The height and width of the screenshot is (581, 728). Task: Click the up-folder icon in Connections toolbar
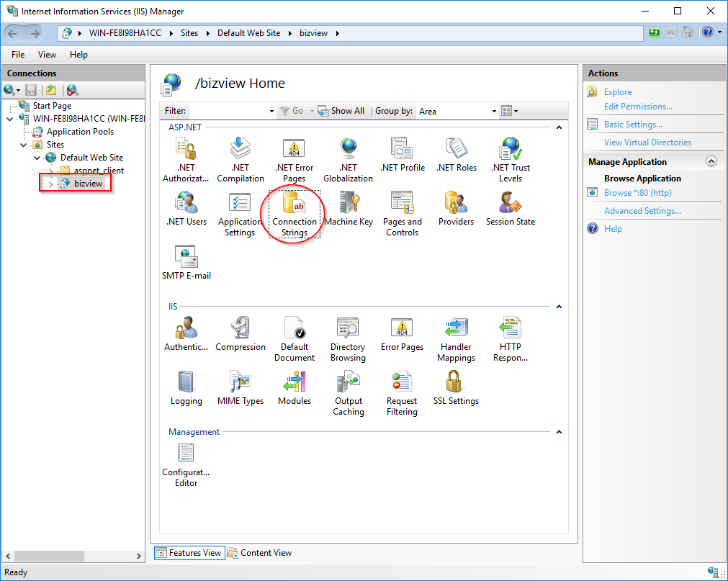tap(51, 90)
